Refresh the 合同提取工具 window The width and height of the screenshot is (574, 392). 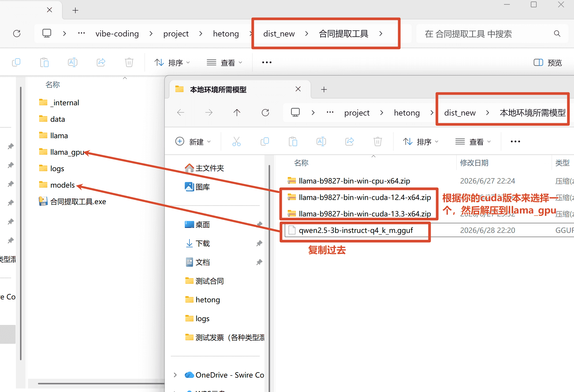coord(17,34)
